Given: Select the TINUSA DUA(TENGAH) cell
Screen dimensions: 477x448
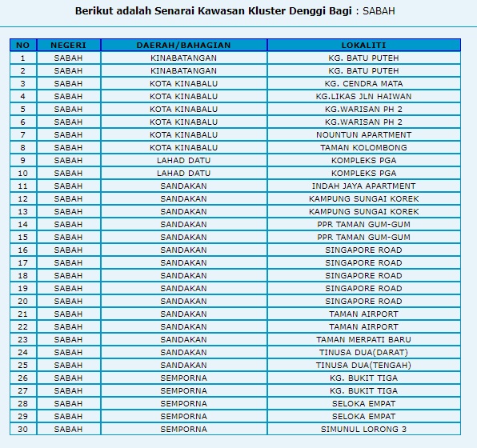Looking at the screenshot, I should pos(364,365).
